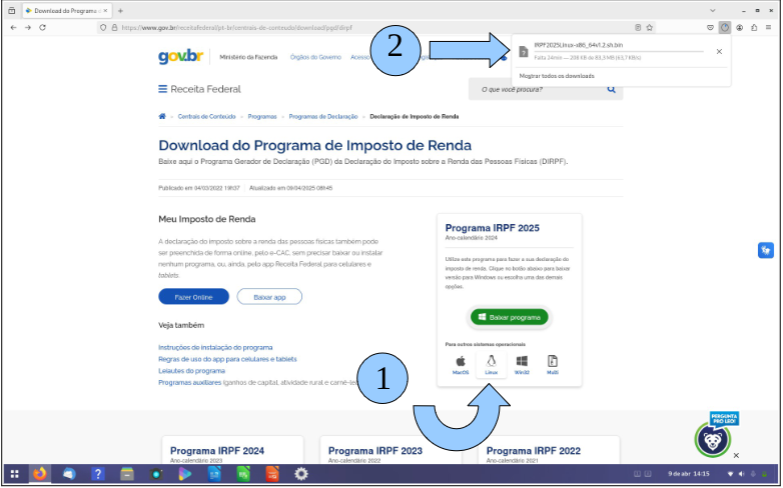Open the Centrais de Conteúdo breadcrumb
The image size is (783, 488).
point(207,116)
